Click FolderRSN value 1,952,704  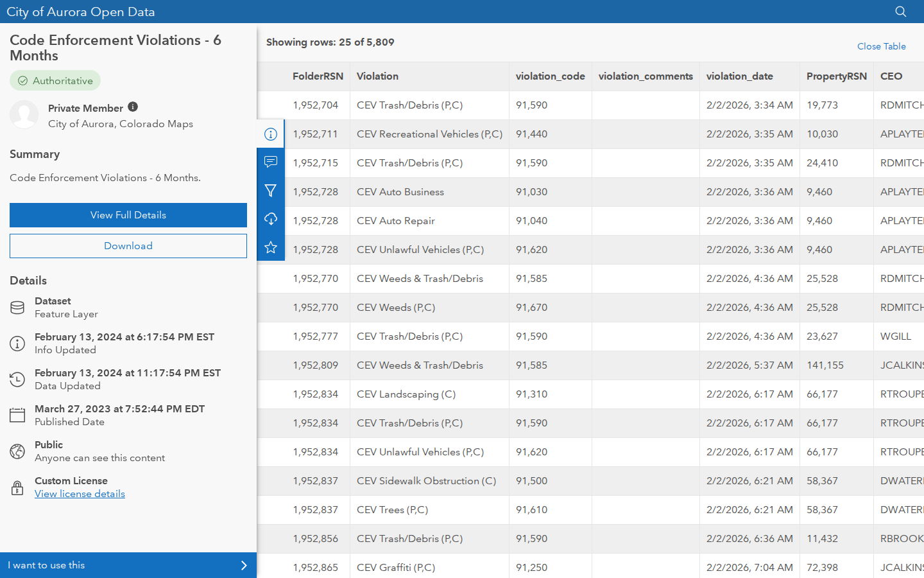point(315,105)
